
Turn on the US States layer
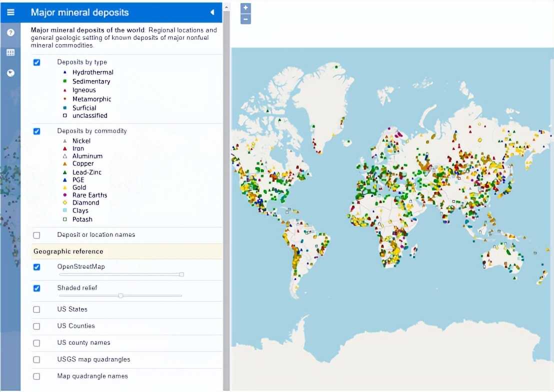coord(36,309)
